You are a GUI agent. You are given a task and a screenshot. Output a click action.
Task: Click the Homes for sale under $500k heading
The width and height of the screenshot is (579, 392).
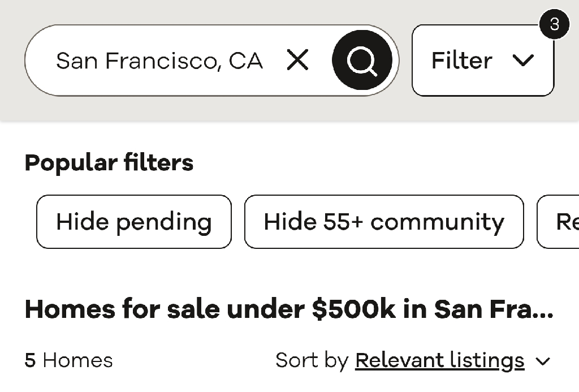pyautogui.click(x=289, y=309)
